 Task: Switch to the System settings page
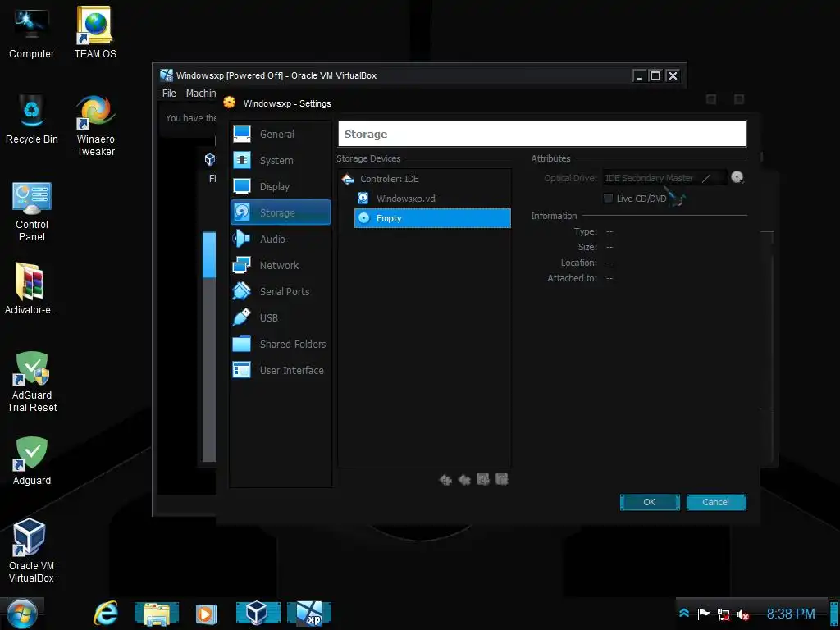click(x=280, y=160)
